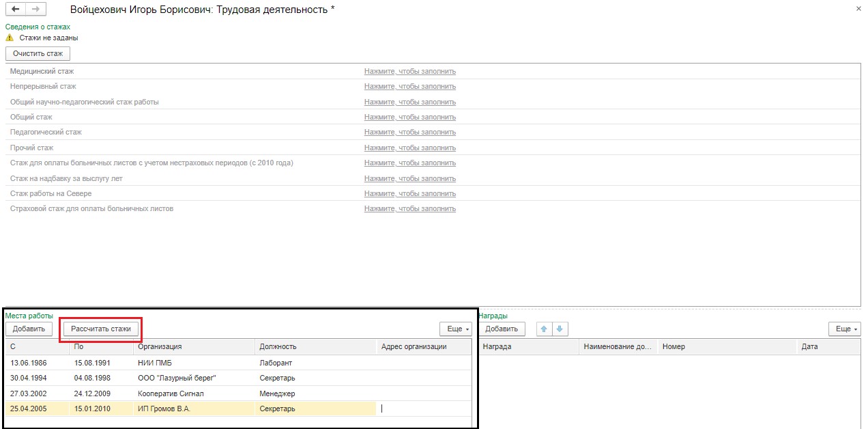The height and width of the screenshot is (429, 868).
Task: Move award up with blue arrow
Action: click(x=544, y=329)
